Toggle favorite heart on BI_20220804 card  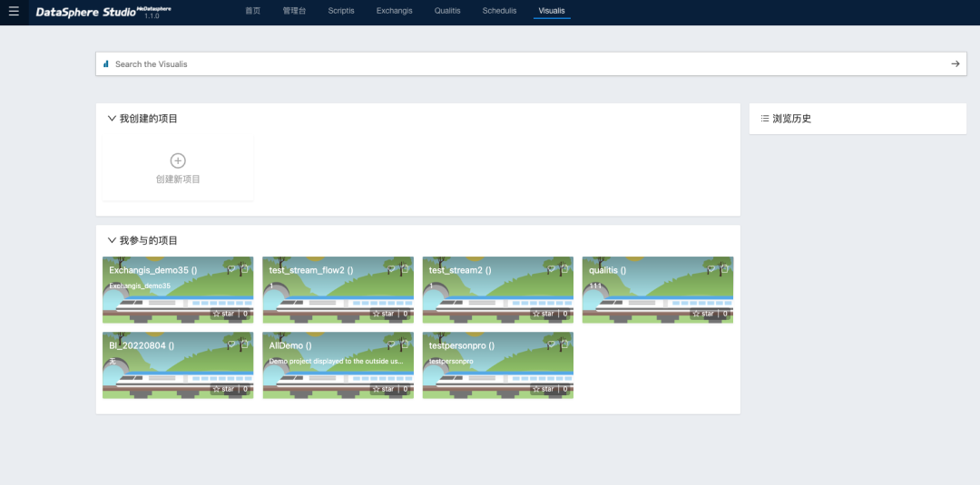[x=231, y=344]
